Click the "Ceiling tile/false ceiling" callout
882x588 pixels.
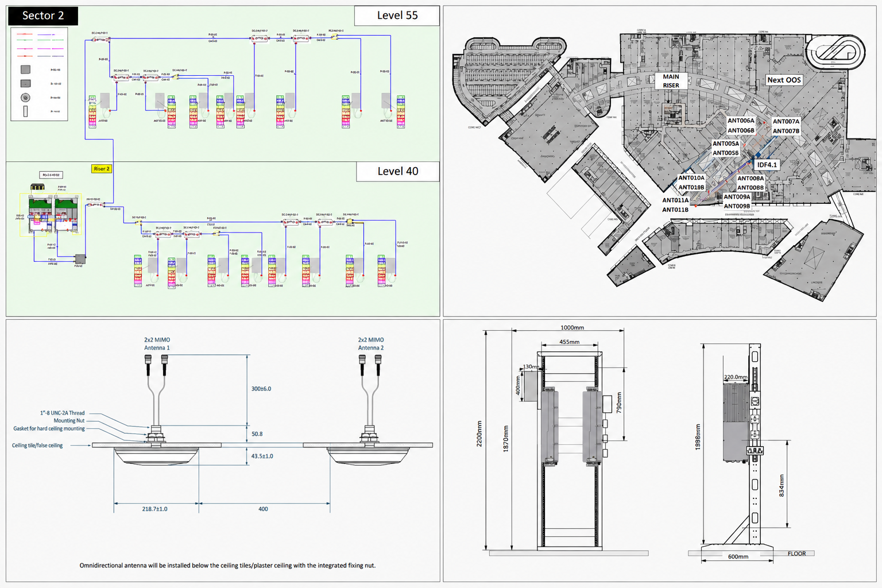(x=37, y=445)
